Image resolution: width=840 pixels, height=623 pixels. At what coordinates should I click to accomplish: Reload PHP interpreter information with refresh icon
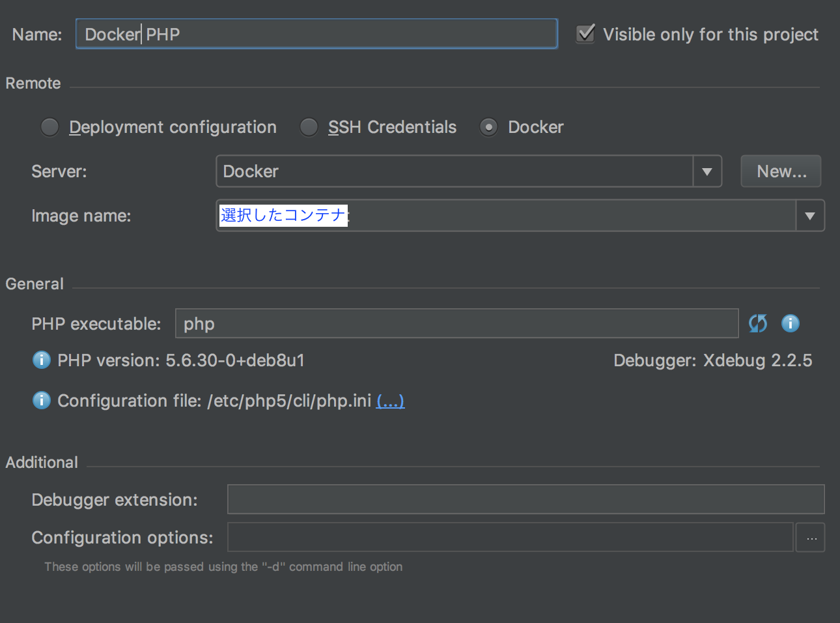757,323
